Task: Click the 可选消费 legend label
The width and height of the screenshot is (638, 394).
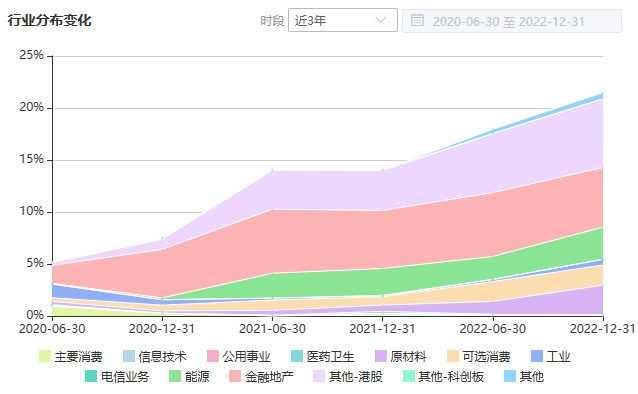Action: coord(486,357)
